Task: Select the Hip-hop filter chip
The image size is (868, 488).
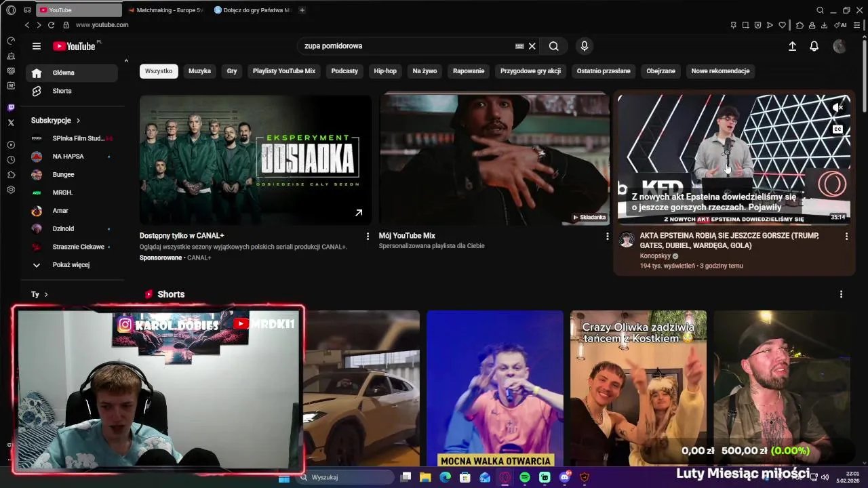Action: point(385,71)
